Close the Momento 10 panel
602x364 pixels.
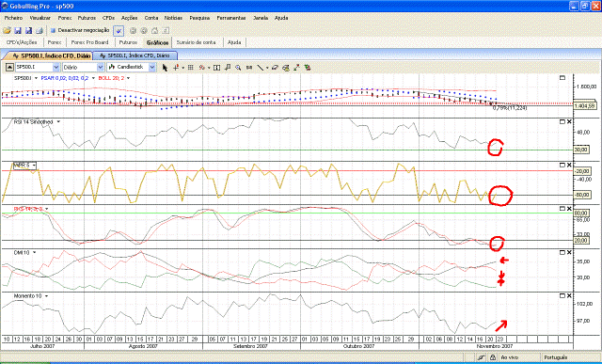pos(569,296)
